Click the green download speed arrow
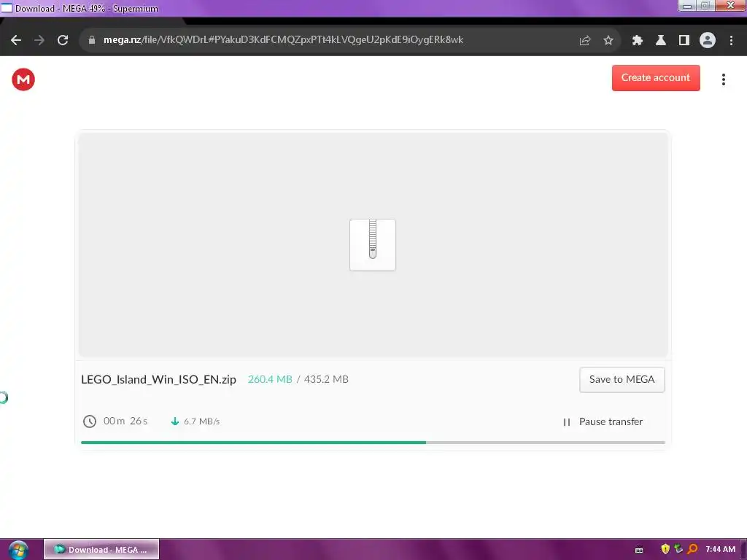 click(175, 421)
